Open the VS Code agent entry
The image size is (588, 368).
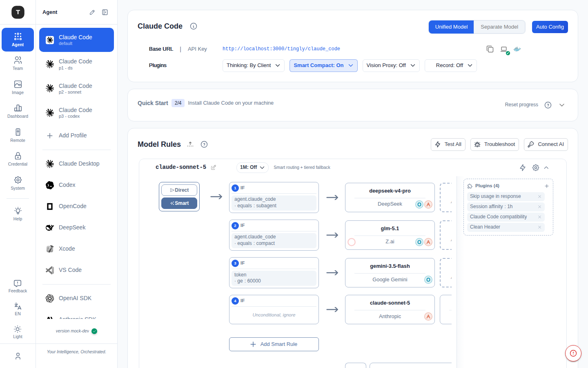[x=76, y=270]
